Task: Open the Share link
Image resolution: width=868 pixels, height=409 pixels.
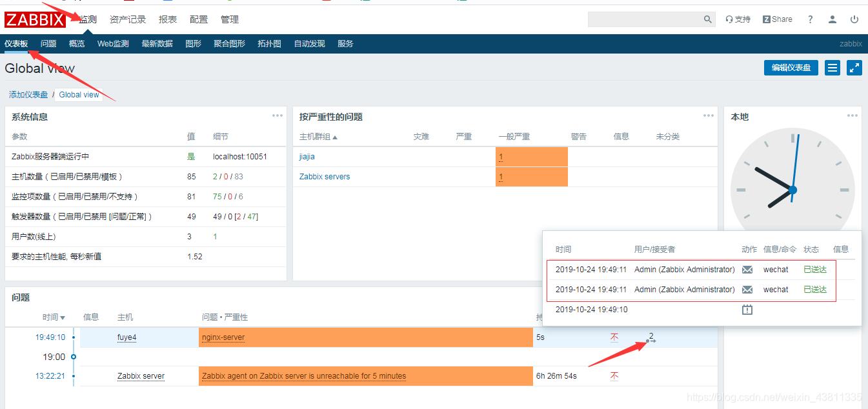Action: [x=777, y=19]
